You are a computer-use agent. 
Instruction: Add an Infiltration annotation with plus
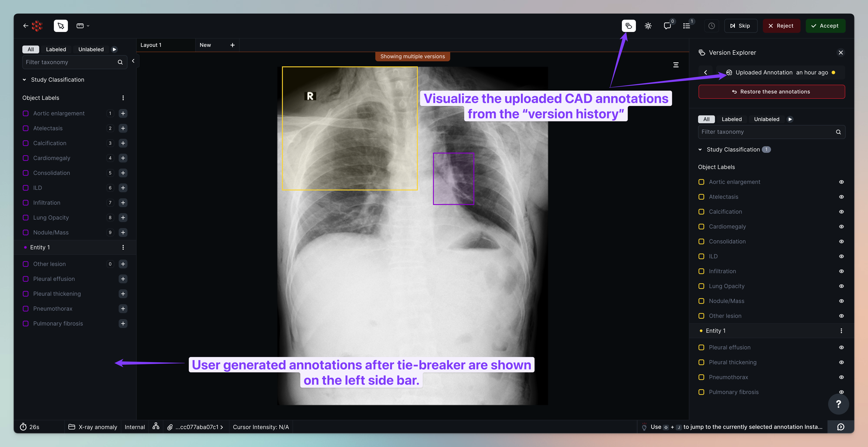click(123, 203)
